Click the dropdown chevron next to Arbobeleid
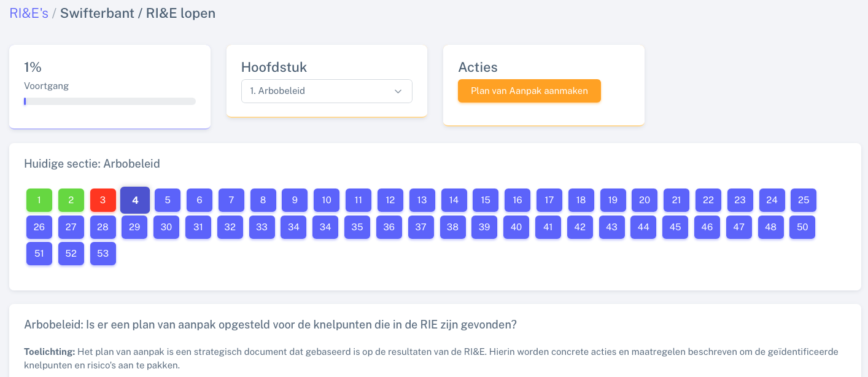 point(398,91)
